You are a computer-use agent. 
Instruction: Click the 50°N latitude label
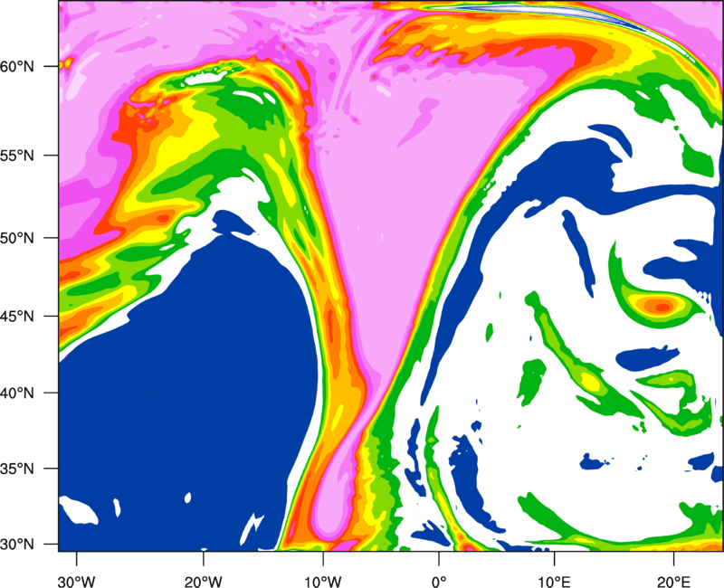(19, 239)
